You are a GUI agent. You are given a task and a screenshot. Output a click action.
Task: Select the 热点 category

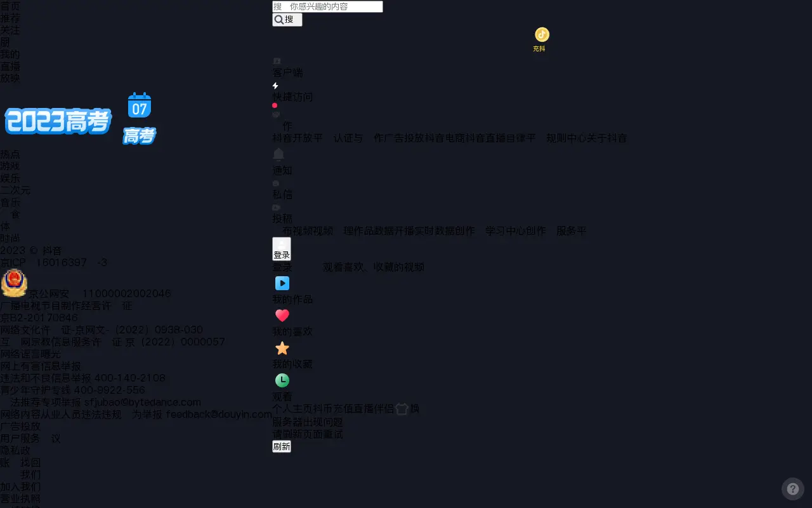tap(10, 154)
